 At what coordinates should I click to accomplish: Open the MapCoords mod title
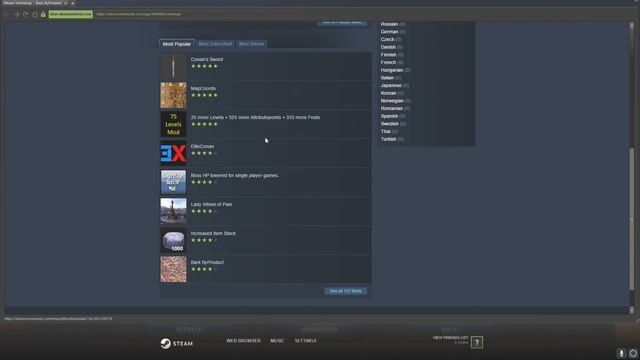click(x=203, y=88)
